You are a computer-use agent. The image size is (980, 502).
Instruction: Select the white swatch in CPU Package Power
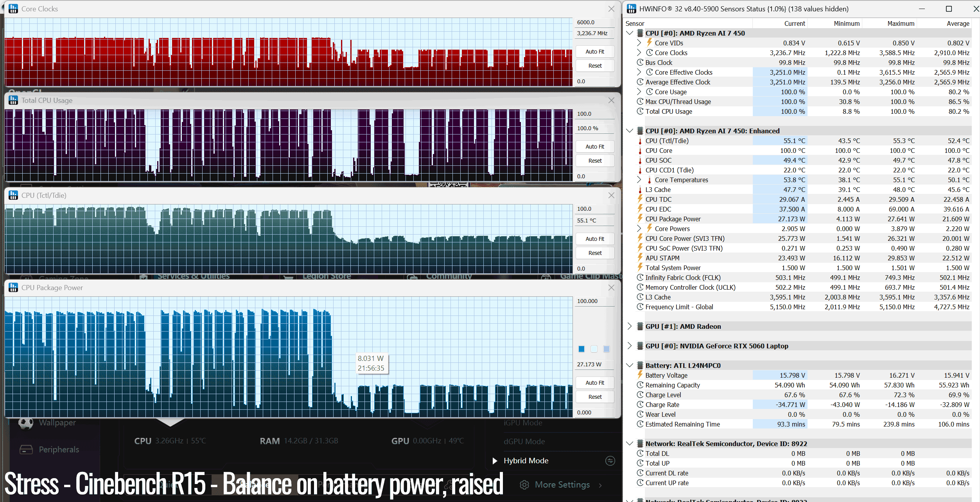594,349
